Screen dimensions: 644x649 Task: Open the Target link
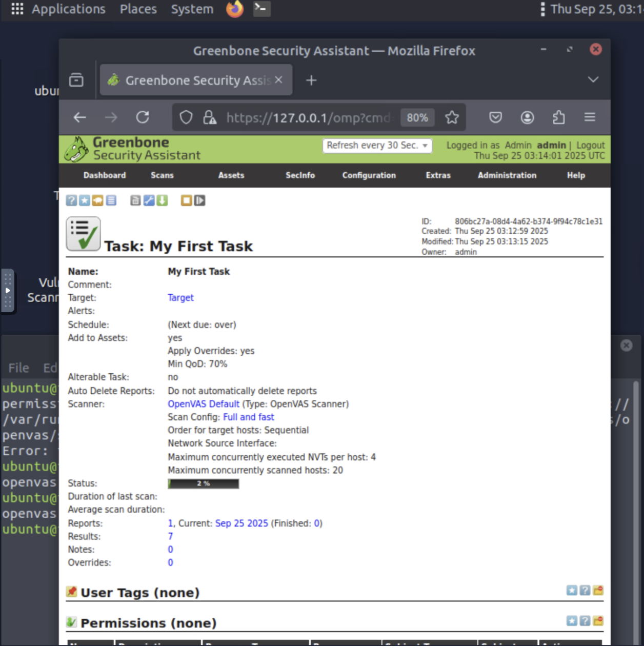tap(180, 298)
